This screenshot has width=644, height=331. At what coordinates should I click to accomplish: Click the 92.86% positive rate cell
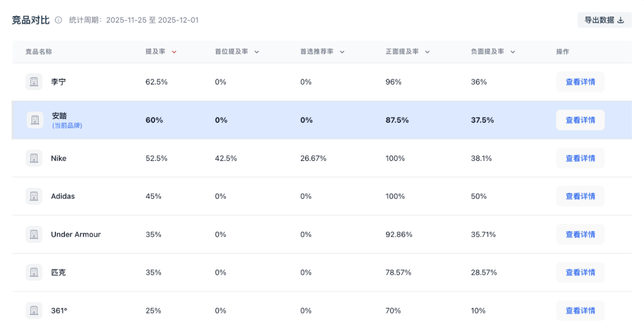click(399, 234)
